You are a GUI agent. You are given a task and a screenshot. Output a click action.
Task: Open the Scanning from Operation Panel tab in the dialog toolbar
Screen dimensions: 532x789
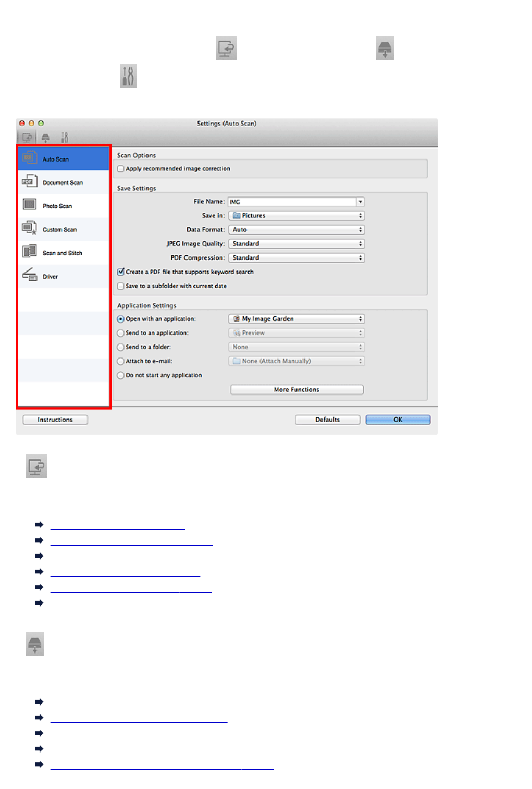tap(46, 138)
